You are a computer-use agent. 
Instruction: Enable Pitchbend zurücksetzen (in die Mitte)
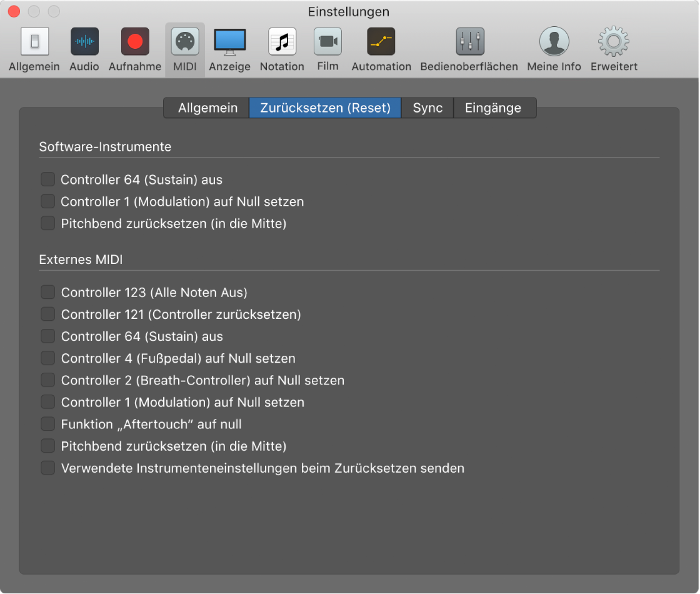point(47,223)
